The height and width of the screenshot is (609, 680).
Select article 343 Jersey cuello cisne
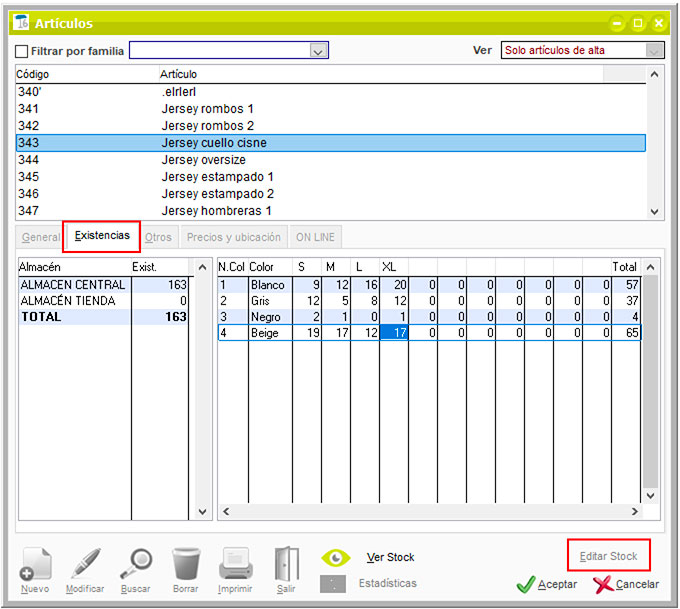(331, 143)
